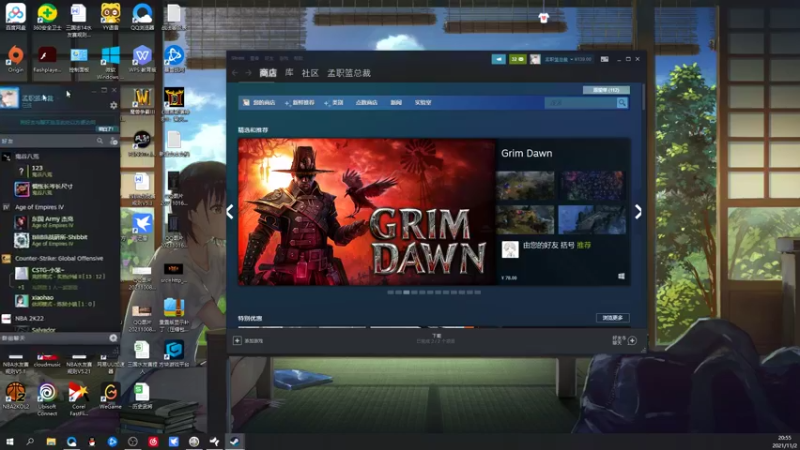Select friend CSTG in the friends list
The width and height of the screenshot is (800, 450).
point(59,273)
